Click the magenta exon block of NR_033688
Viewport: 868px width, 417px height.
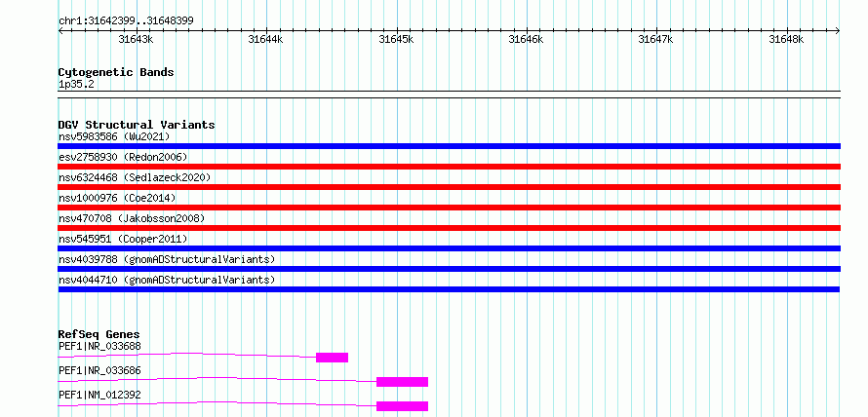click(x=333, y=358)
